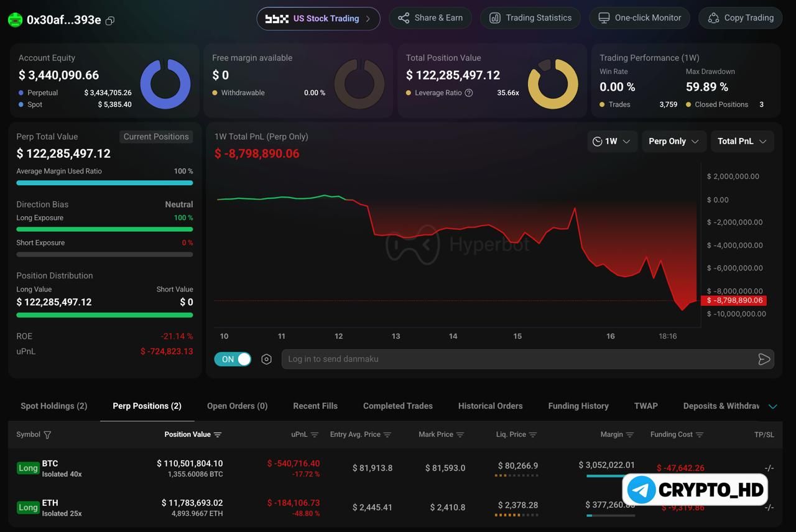Open the Copy Trading button
The height and width of the screenshot is (532, 796).
tap(740, 18)
